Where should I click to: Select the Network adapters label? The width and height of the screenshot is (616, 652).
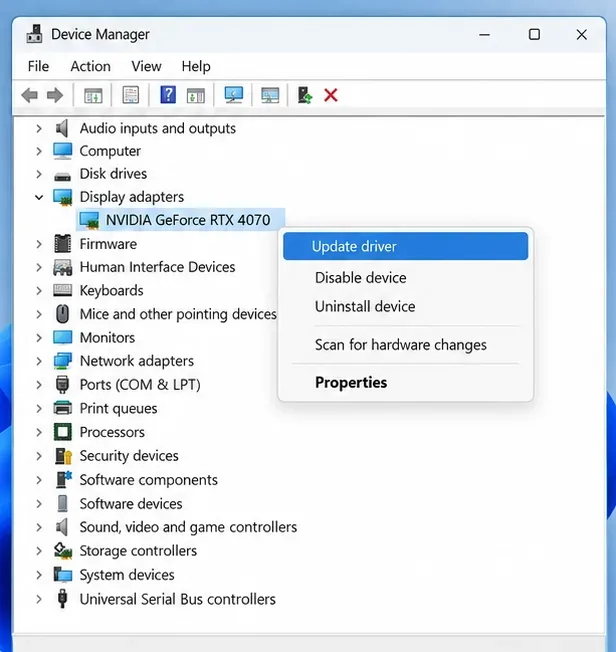click(137, 361)
